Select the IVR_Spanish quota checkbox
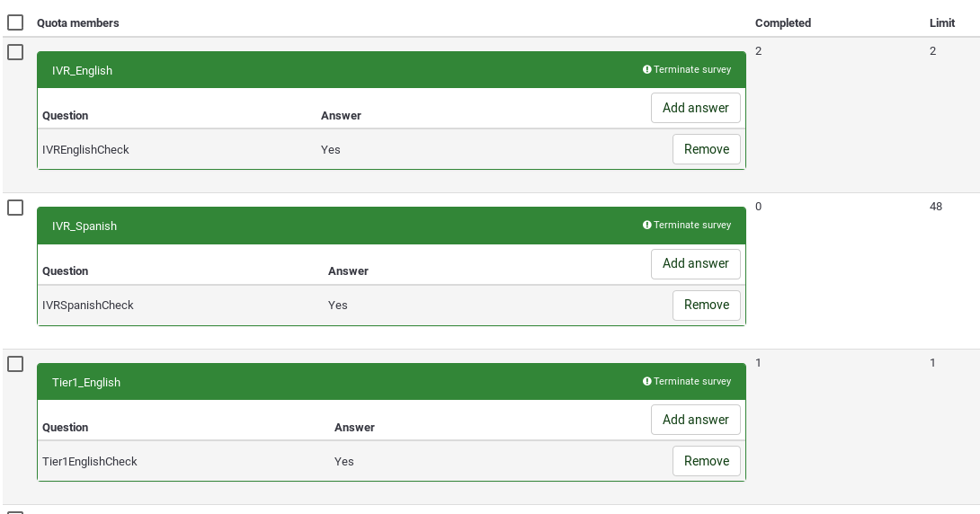Viewport: 980px width, 514px height. click(15, 208)
